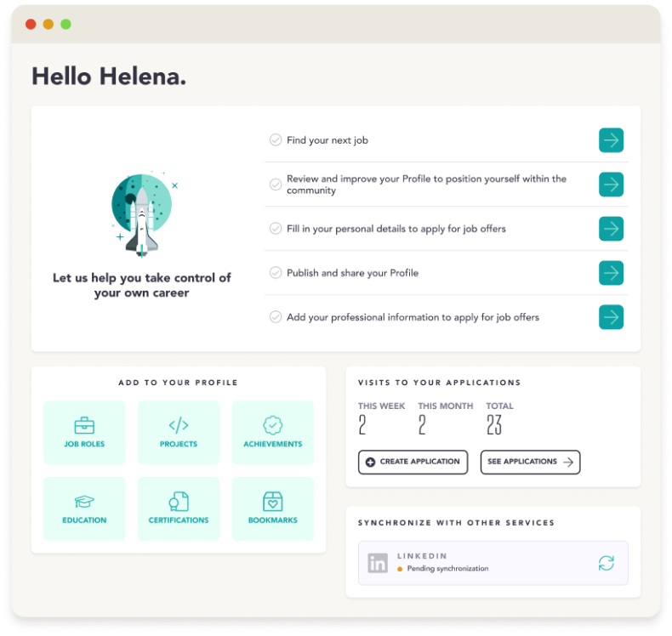Click Fill in your personal details text

point(396,229)
